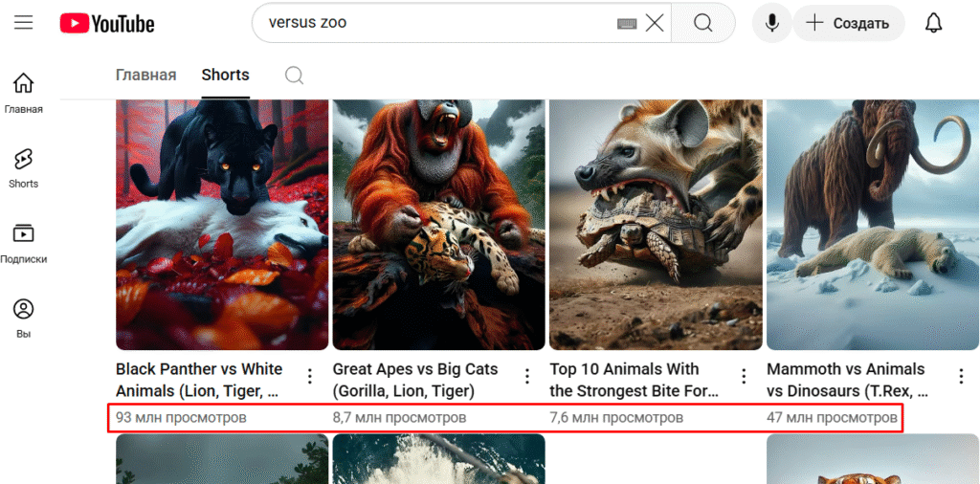Viewport: 980px width, 484px height.
Task: Open options menu for Black Panther vs White Animals
Action: [309, 376]
